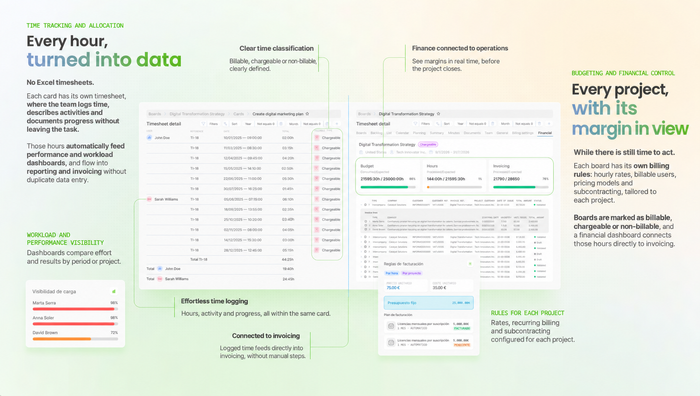Select the Documents tab

click(x=472, y=133)
